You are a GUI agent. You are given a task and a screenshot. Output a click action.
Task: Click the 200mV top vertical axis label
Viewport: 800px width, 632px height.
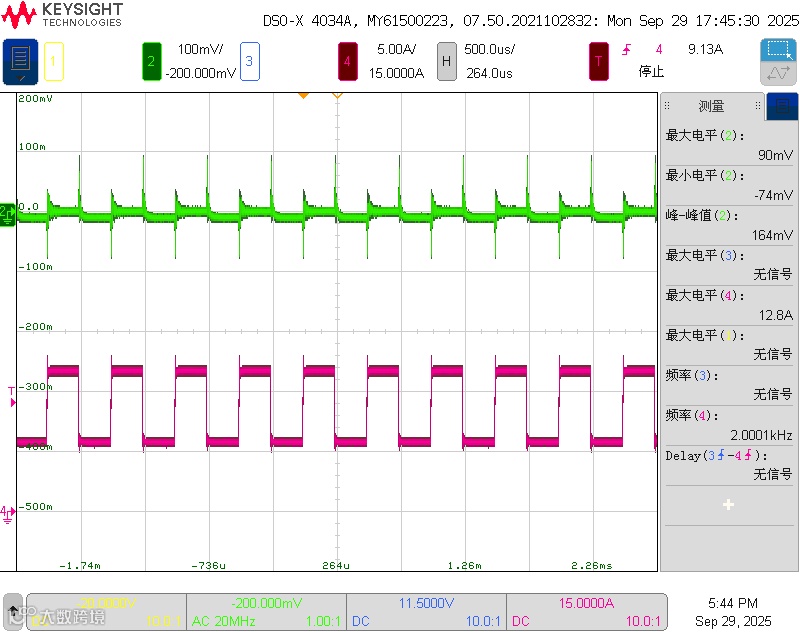click(35, 98)
